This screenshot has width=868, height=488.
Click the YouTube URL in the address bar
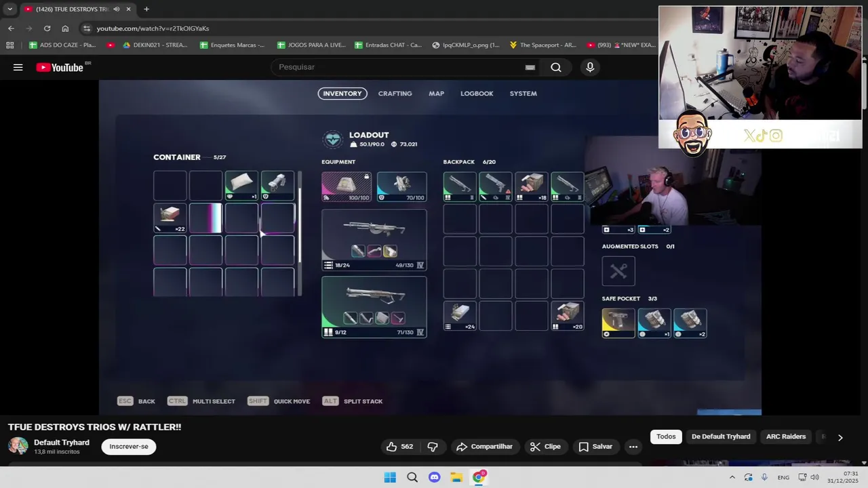[x=153, y=28]
